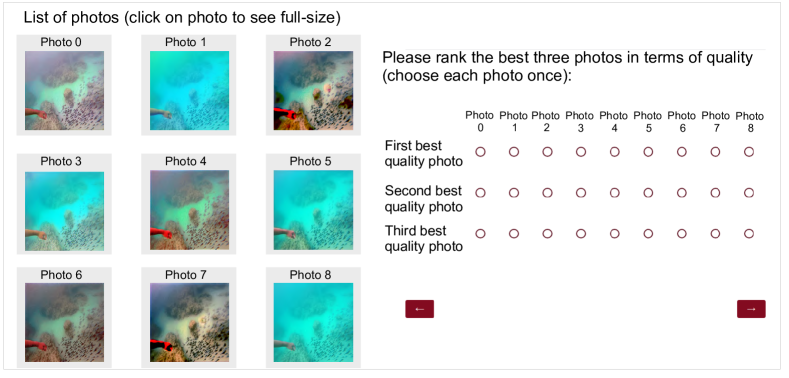View Photo 8 thumbnail full-size
This screenshot has height=378, width=789.
[313, 322]
